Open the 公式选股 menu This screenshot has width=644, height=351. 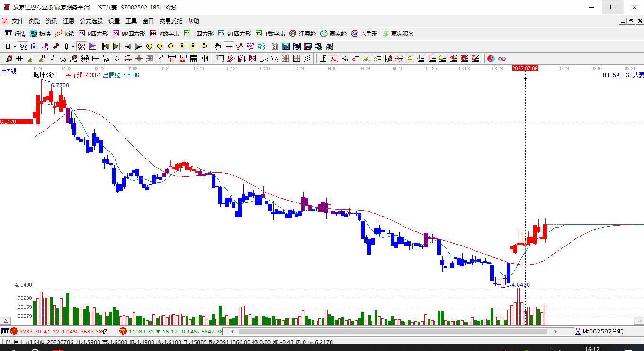(x=91, y=21)
